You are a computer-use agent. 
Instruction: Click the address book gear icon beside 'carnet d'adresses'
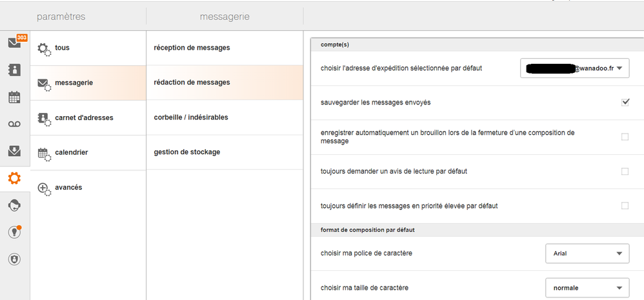pyautogui.click(x=44, y=119)
